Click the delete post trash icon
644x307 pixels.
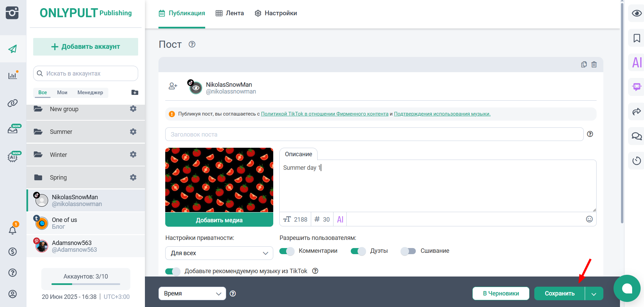tap(594, 64)
